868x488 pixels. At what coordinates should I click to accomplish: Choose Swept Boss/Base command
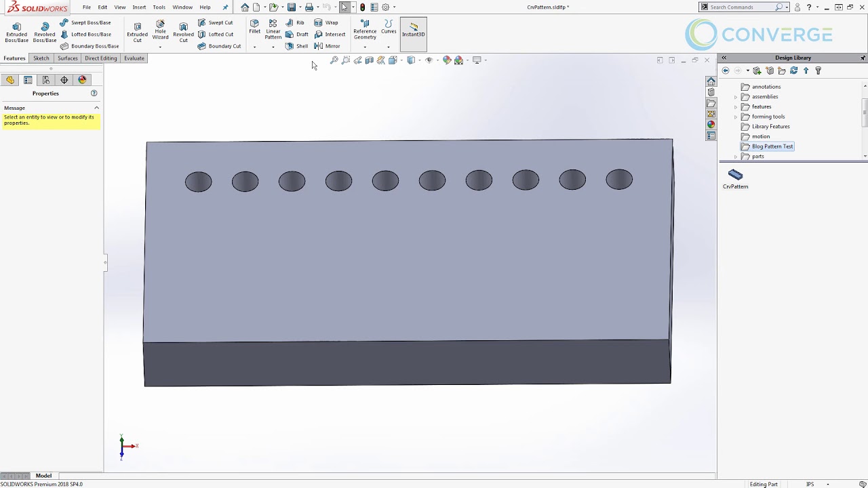tap(85, 22)
